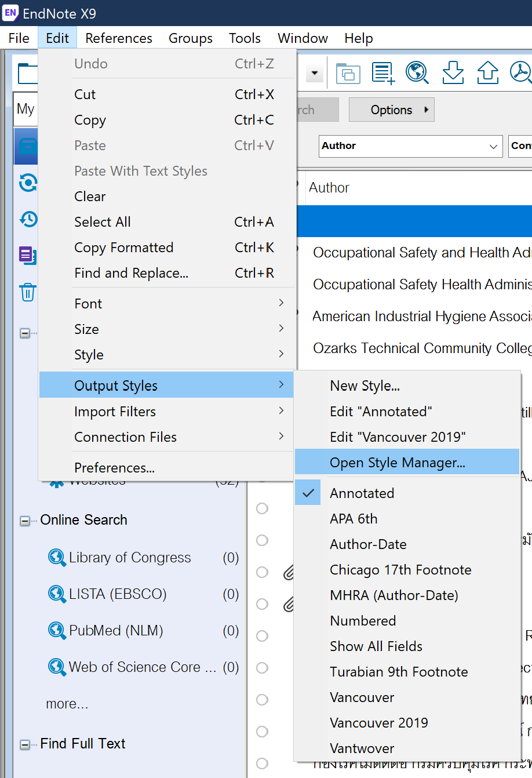532x778 pixels.
Task: Click the Export (up arrow) toolbar icon
Action: coord(488,72)
